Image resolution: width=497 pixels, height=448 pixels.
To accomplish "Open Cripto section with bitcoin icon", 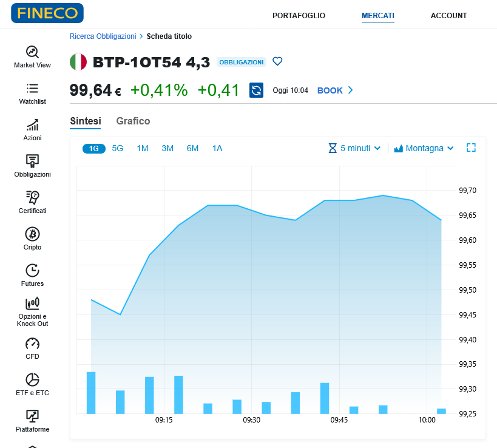I will point(32,234).
